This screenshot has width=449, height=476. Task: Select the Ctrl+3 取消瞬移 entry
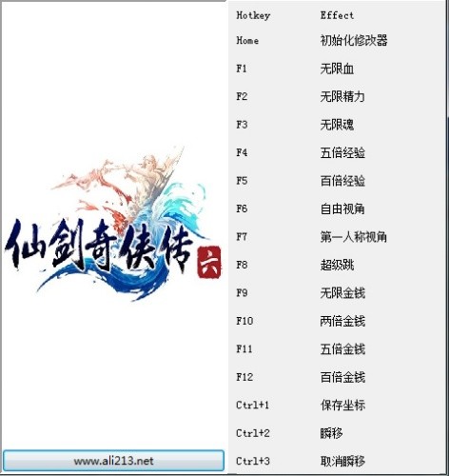pos(337,461)
